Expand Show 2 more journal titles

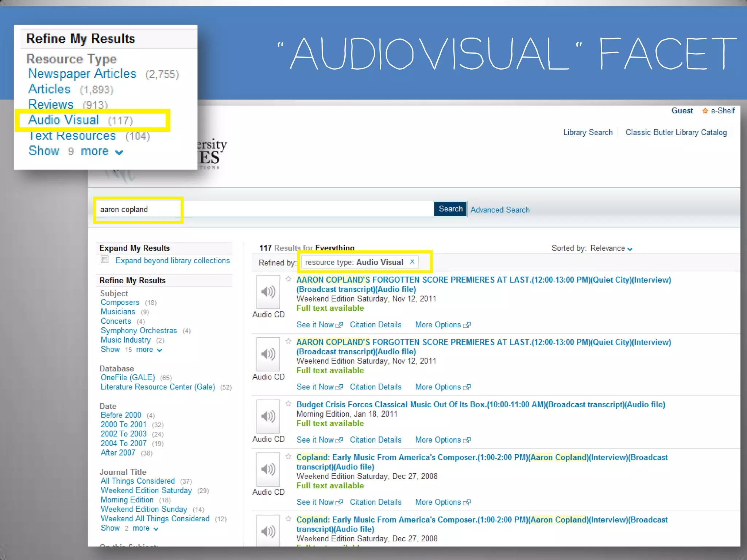tap(129, 528)
